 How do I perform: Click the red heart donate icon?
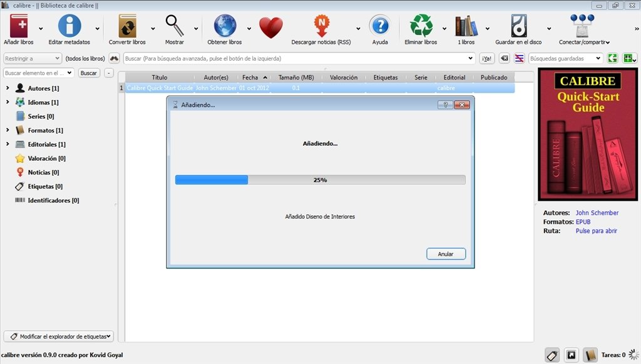[270, 28]
